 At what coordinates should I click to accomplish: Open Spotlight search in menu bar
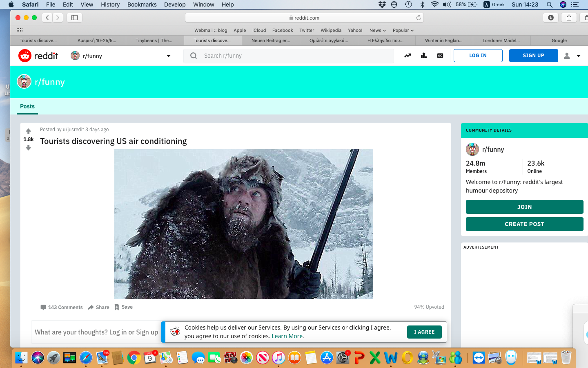pyautogui.click(x=550, y=4)
